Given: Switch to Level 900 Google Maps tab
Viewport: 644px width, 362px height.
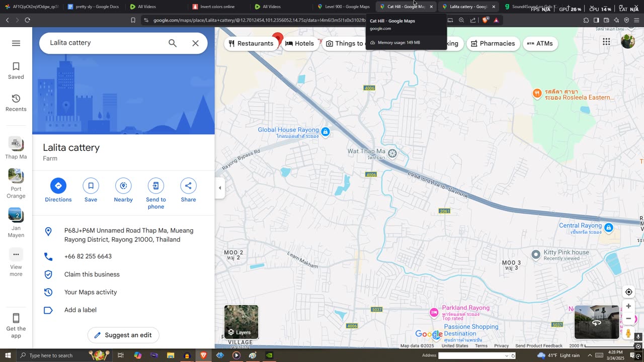Looking at the screenshot, I should coord(344,7).
